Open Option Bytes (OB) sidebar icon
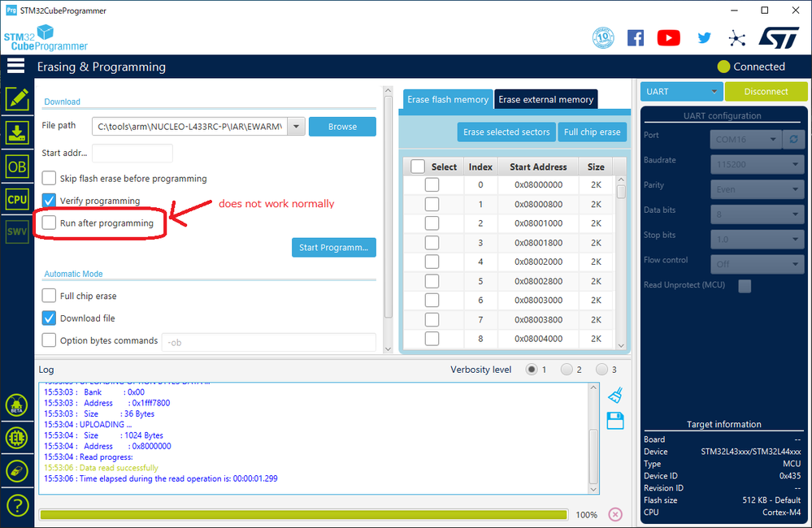 click(17, 167)
